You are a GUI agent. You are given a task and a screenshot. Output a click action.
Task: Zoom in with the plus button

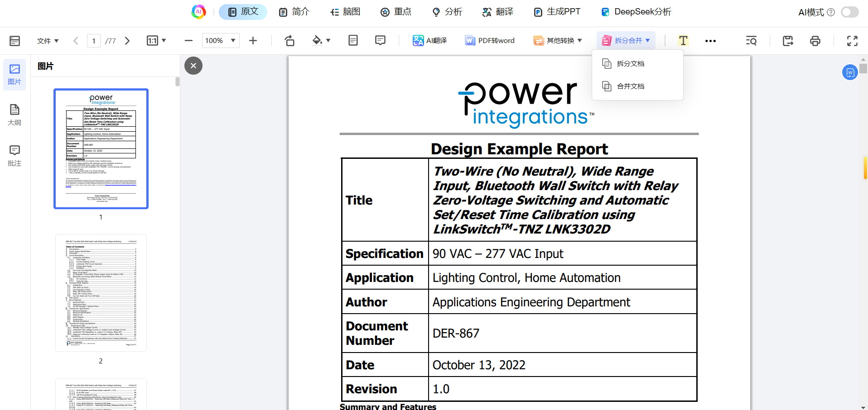tap(253, 41)
